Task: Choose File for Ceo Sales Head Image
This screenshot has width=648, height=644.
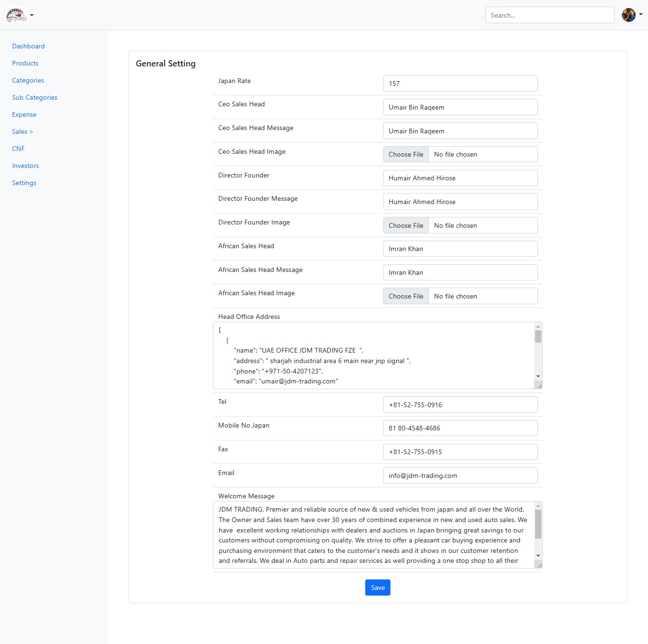Action: (406, 154)
